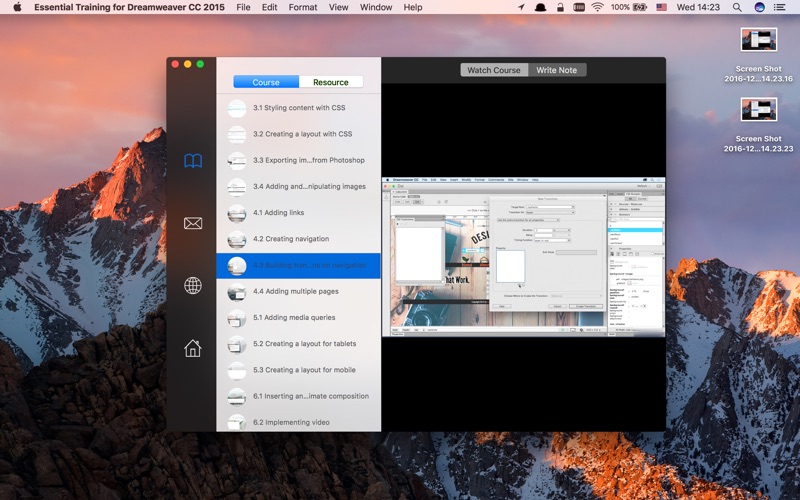
Task: Open lesson 5.2 Creating a layout for tablets
Action: [299, 344]
